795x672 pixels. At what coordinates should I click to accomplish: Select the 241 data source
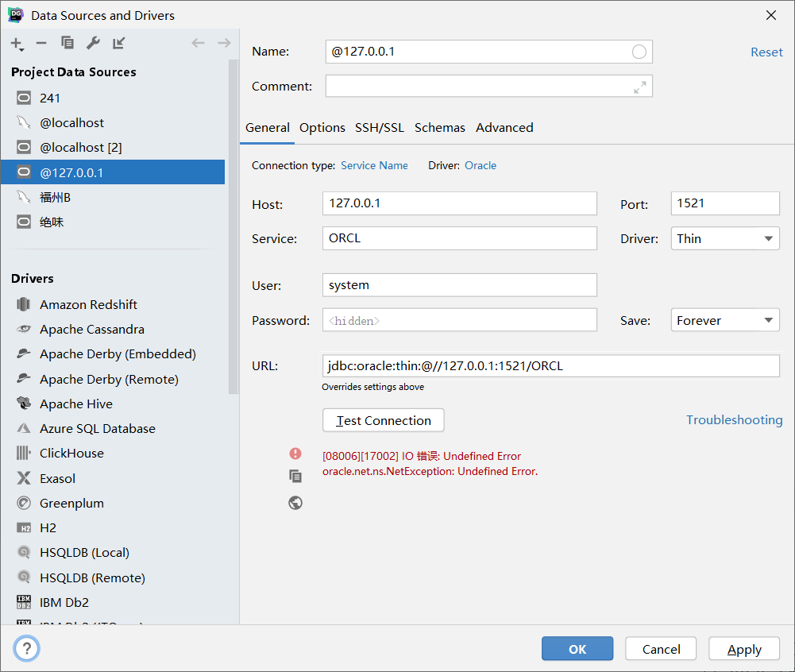point(113,98)
